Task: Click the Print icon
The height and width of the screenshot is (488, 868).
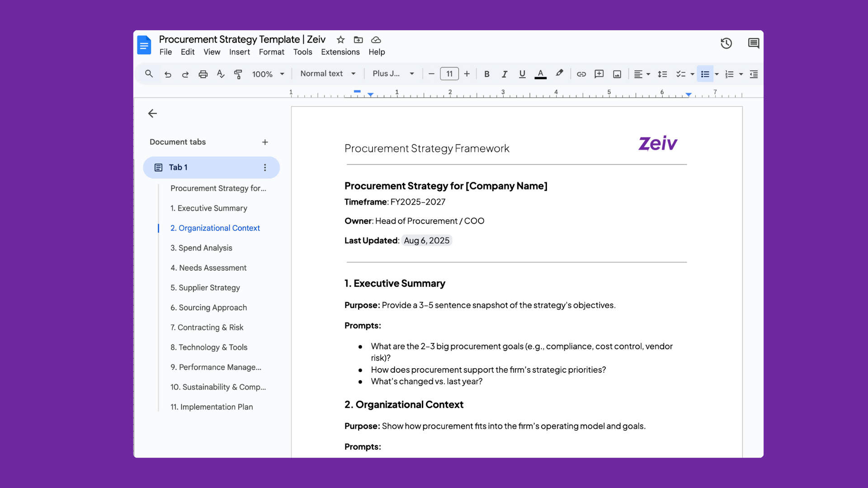Action: click(203, 74)
